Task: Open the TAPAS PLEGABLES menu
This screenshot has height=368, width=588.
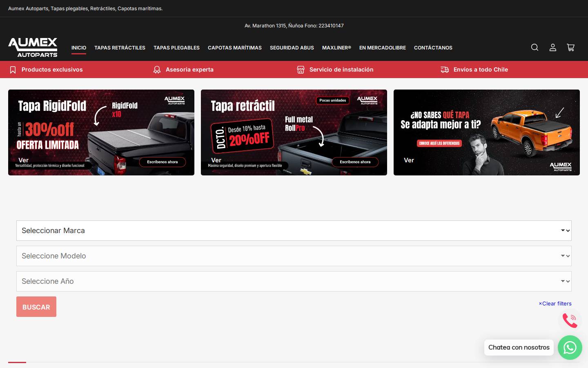Action: (x=176, y=48)
